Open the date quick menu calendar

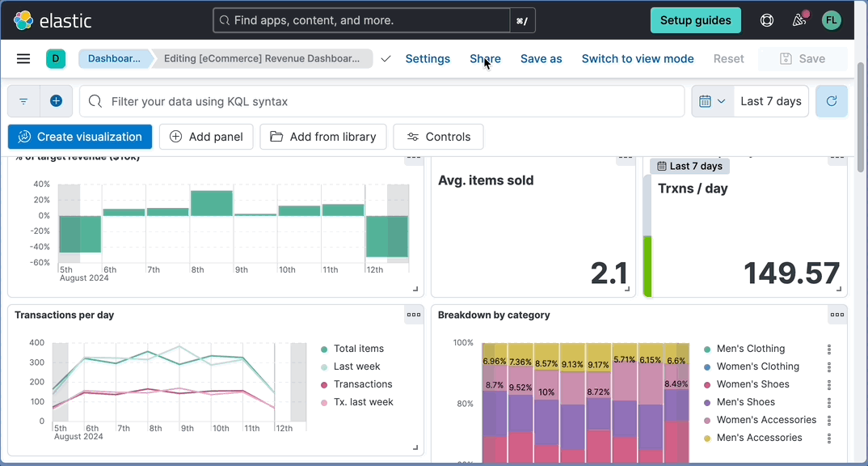pos(713,101)
